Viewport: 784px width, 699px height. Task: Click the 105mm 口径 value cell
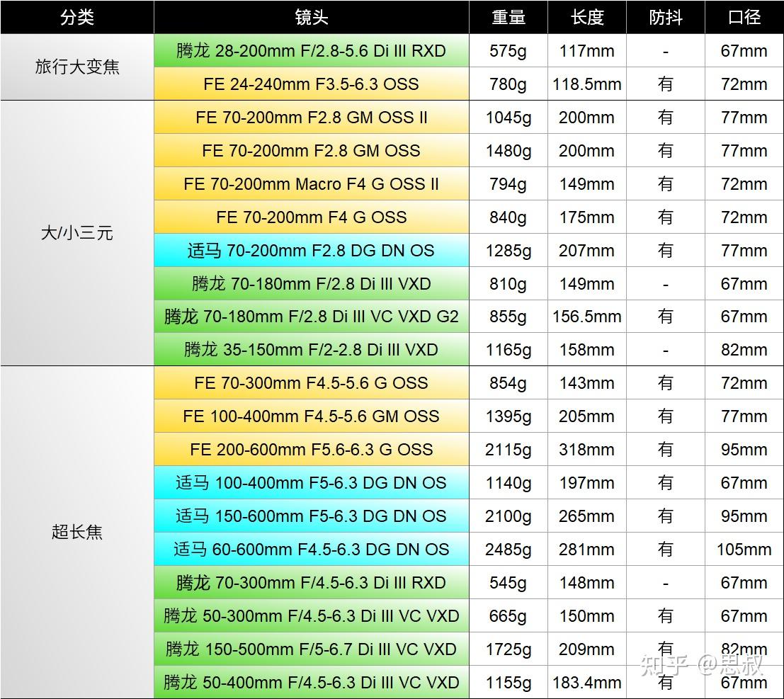(744, 549)
